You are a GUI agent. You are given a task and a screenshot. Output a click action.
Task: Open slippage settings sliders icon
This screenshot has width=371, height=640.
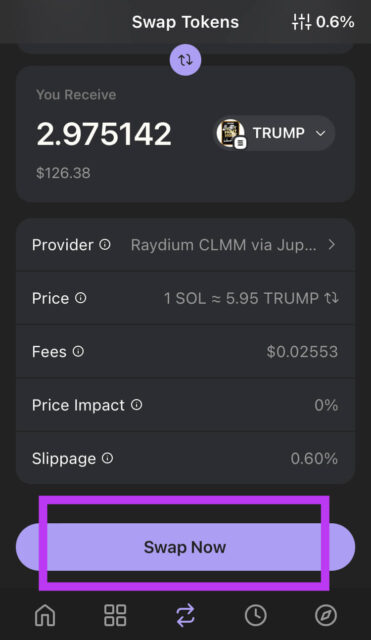pos(301,22)
